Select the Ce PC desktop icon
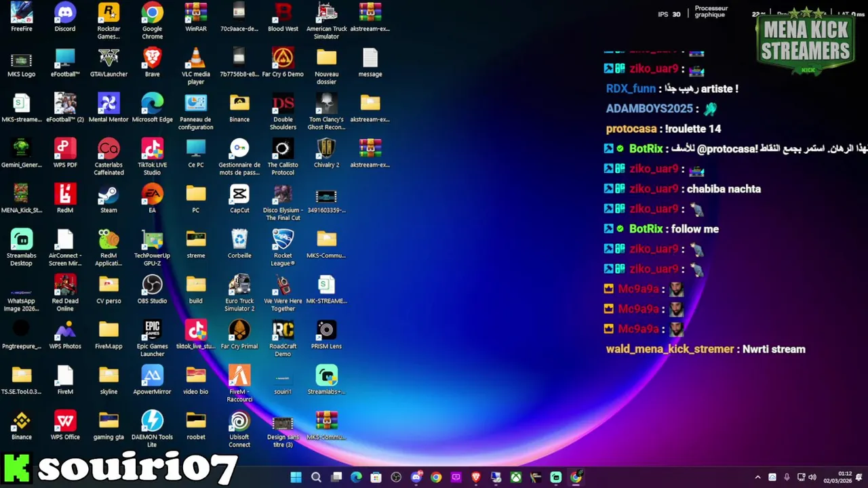Viewport: 868px width, 488px height. [196, 153]
